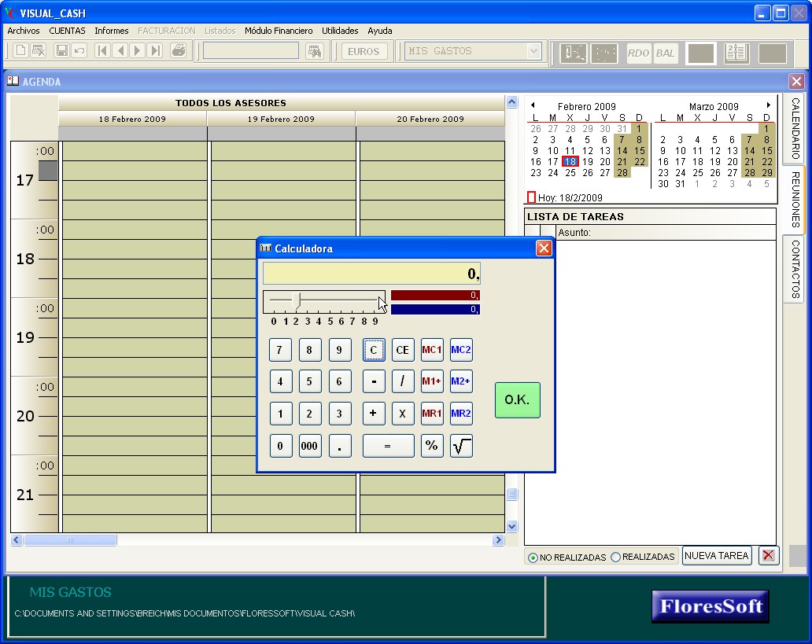Click the 18 Febrero 2009 column header

(x=132, y=119)
